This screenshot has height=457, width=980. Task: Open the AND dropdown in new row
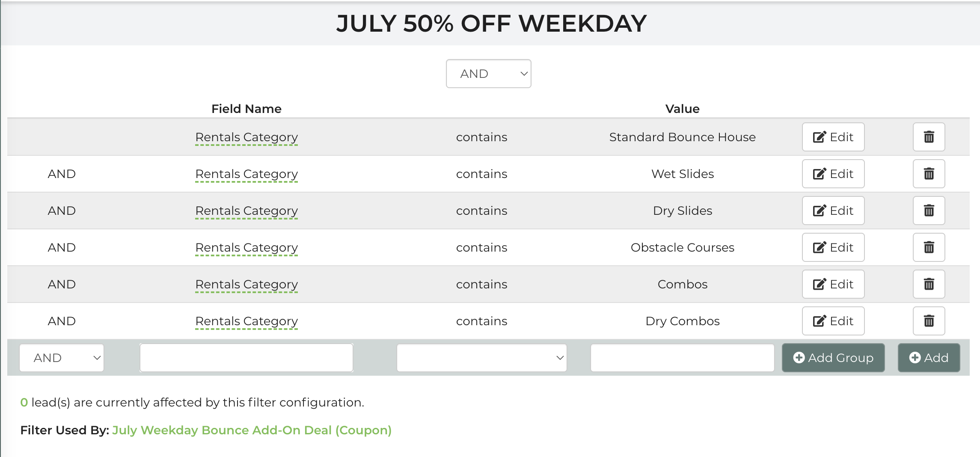pyautogui.click(x=62, y=358)
